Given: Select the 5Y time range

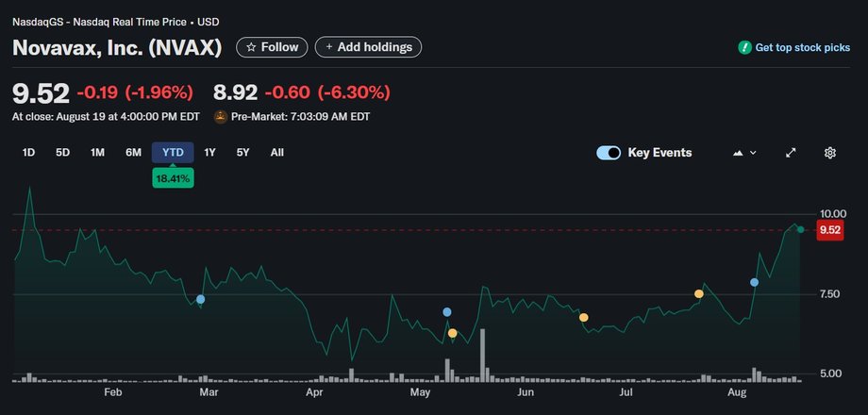Looking at the screenshot, I should (x=243, y=153).
